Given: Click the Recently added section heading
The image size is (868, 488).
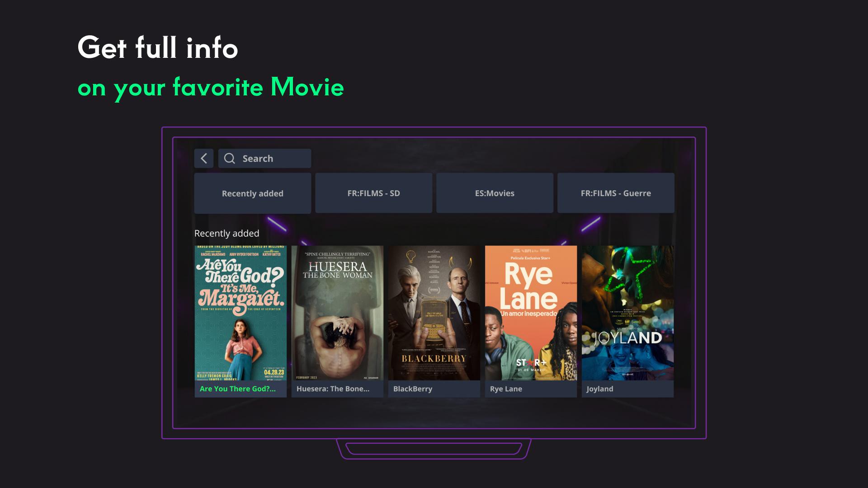Looking at the screenshot, I should [x=227, y=233].
